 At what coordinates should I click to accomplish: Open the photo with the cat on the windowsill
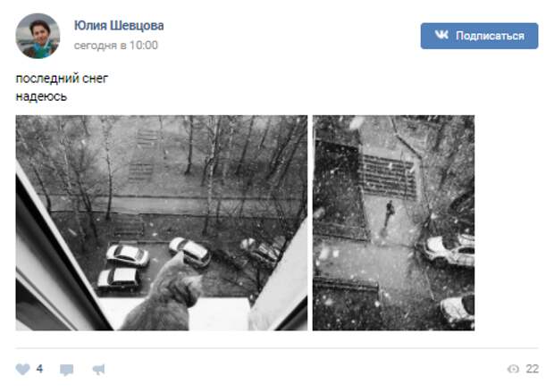(x=162, y=223)
